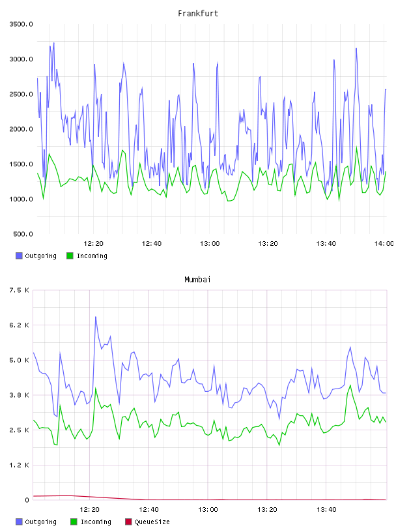Click the 1500.0 y-axis label on Frankfurt
The width and height of the screenshot is (396, 532).
click(x=21, y=164)
